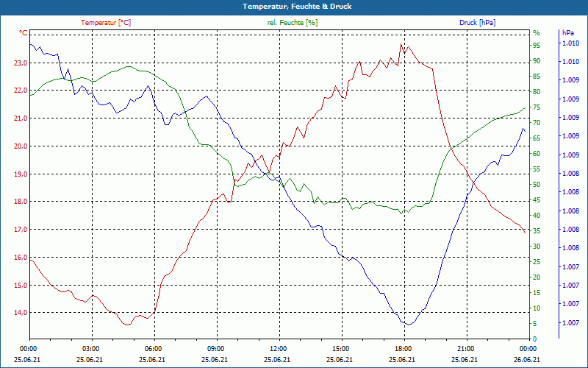Click the '09:00' time axis label
This screenshot has width=588, height=368.
215,348
